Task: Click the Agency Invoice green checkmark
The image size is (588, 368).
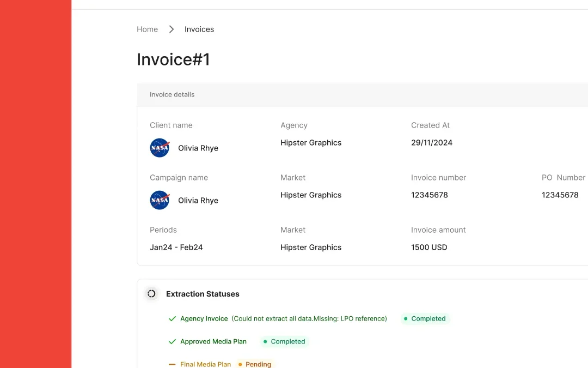Action: pos(172,319)
